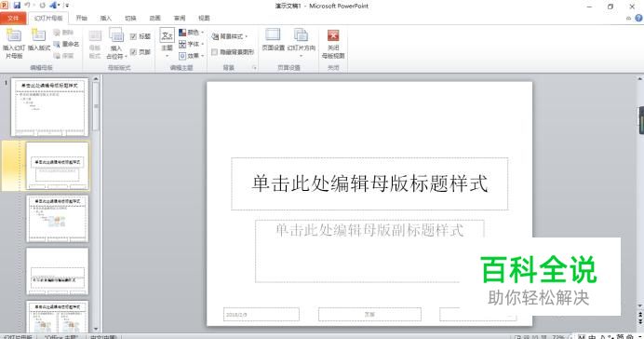Select the section header layout thumbnail

click(x=57, y=271)
